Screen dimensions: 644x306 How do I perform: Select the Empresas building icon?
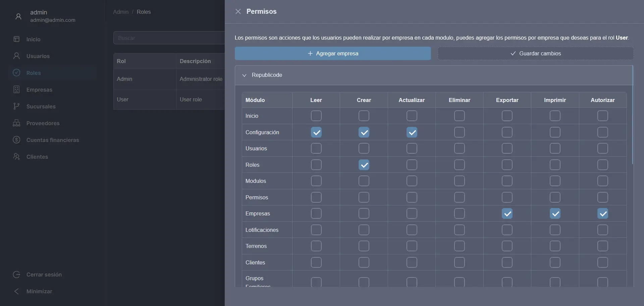point(16,90)
